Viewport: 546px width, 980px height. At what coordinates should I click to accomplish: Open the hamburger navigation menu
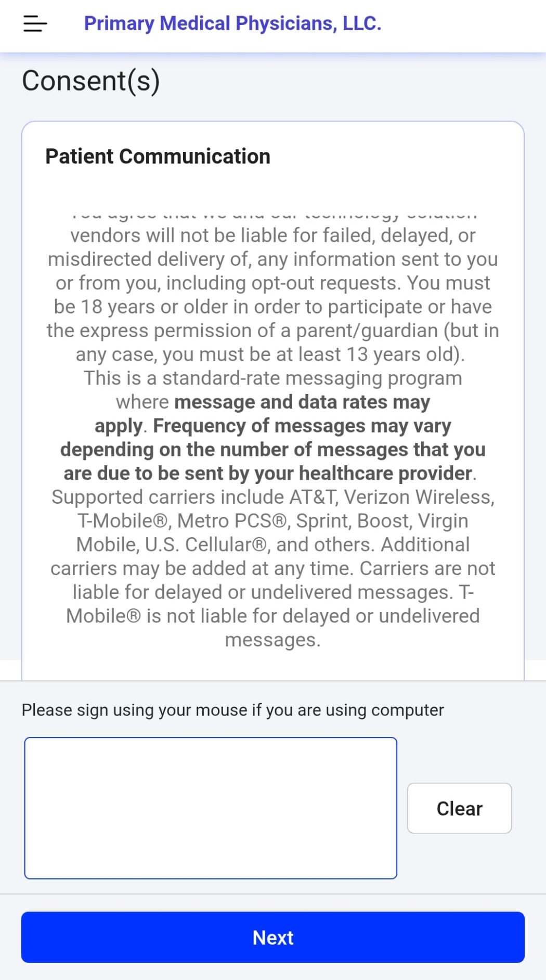[35, 23]
